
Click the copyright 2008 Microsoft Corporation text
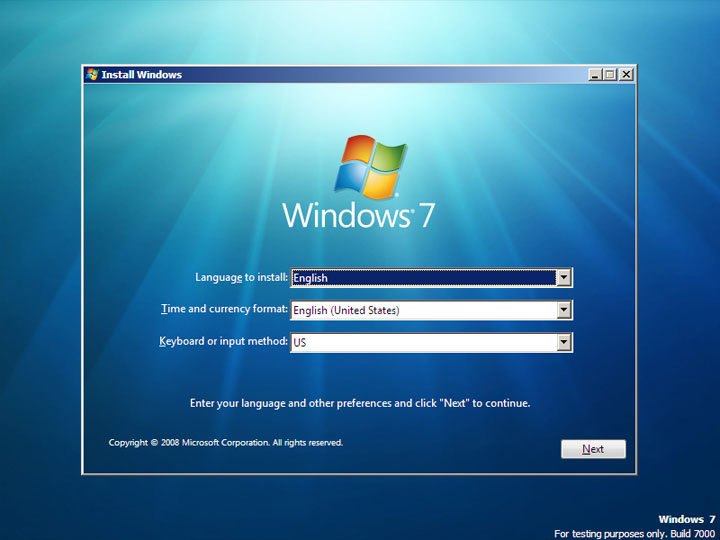(225, 443)
